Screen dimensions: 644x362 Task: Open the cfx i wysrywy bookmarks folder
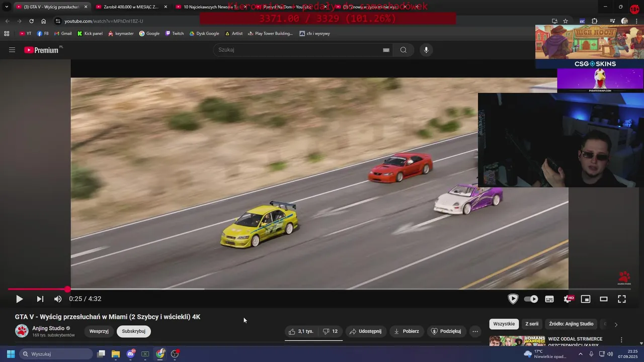click(314, 34)
